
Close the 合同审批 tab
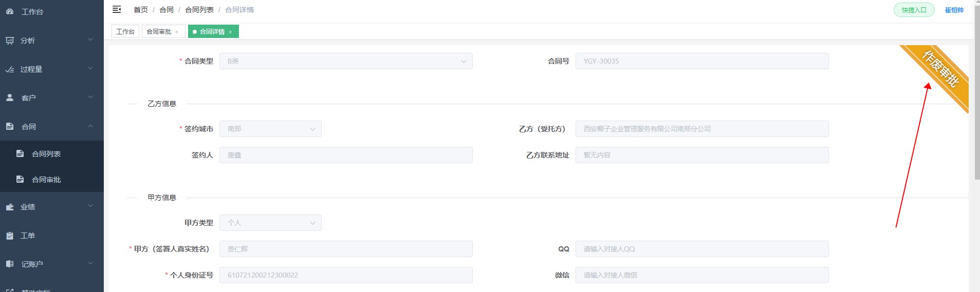[177, 32]
